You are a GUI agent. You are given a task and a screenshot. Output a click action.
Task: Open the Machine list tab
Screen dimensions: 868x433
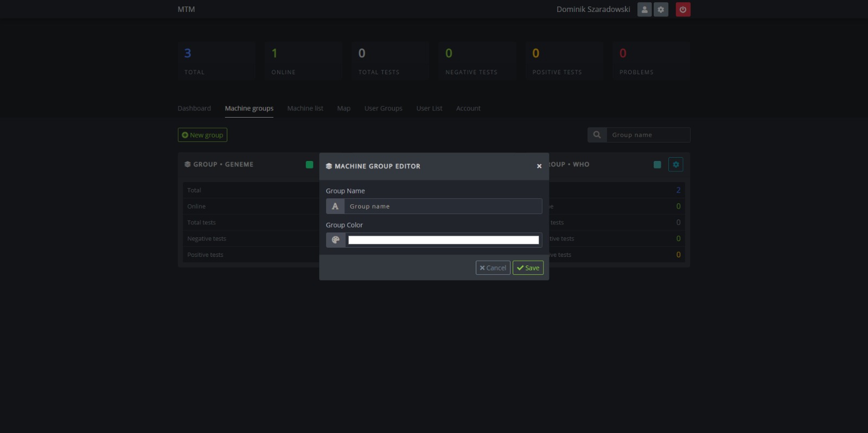click(x=305, y=108)
